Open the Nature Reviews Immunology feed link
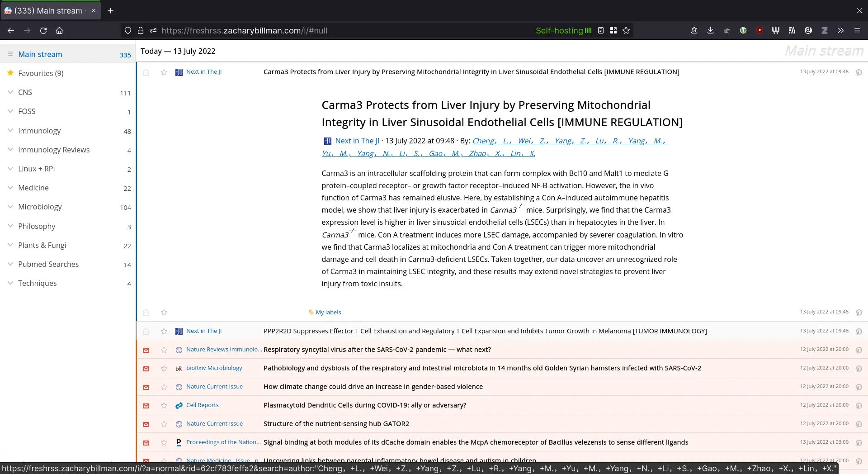Viewport: 868px width, 474px height. 223,350
